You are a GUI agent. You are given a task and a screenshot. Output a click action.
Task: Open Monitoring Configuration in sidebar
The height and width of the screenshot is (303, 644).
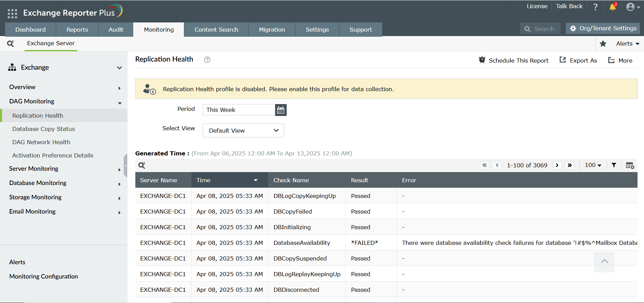click(44, 276)
